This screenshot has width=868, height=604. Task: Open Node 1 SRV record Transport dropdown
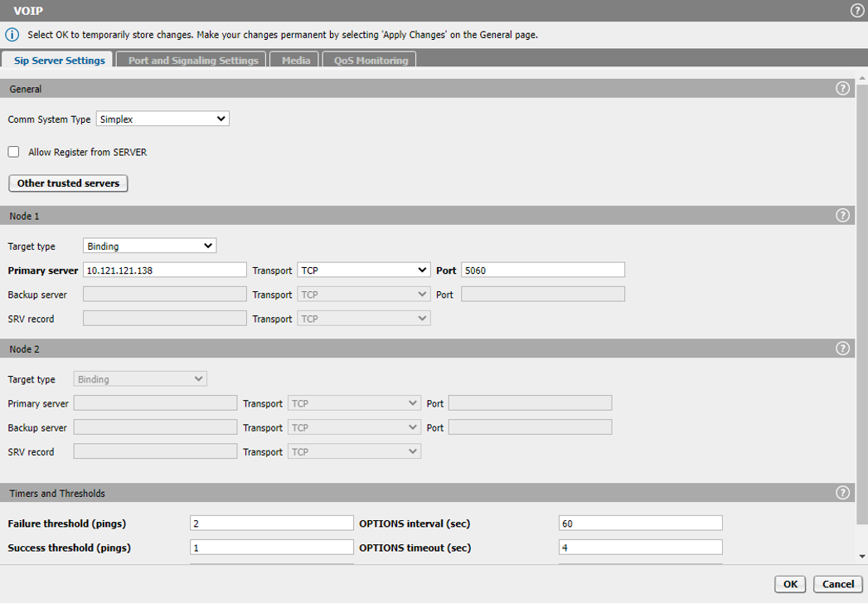coord(364,319)
